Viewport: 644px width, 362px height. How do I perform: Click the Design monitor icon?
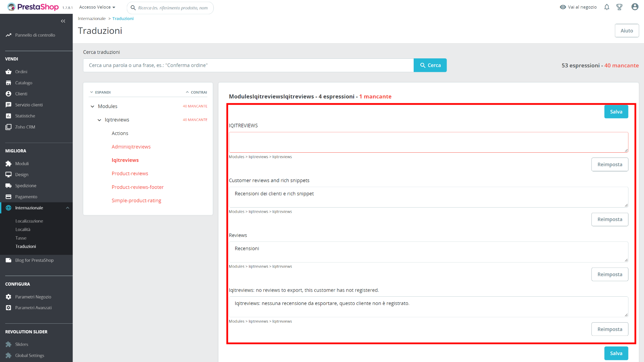9,175
